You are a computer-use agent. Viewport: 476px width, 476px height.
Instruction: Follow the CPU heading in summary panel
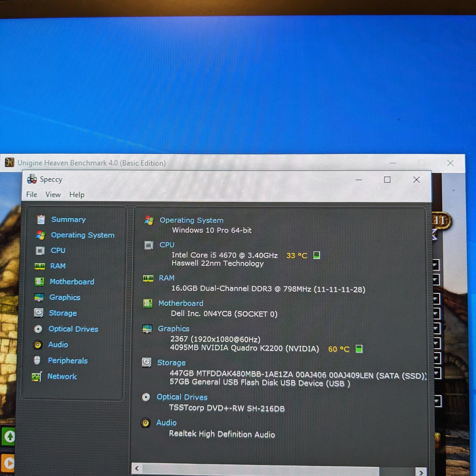(167, 245)
